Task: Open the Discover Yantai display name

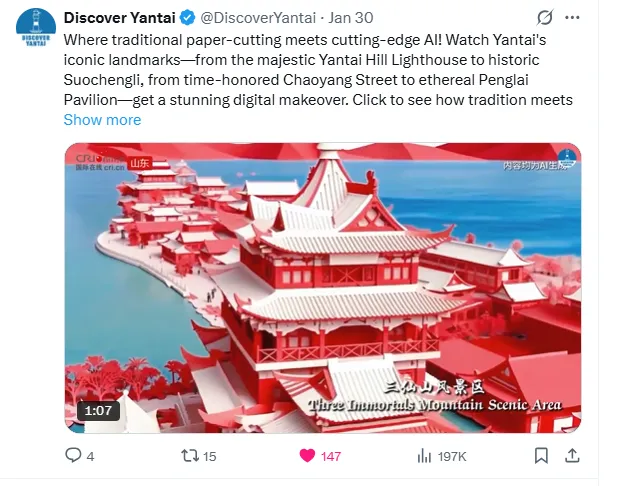Action: point(119,18)
